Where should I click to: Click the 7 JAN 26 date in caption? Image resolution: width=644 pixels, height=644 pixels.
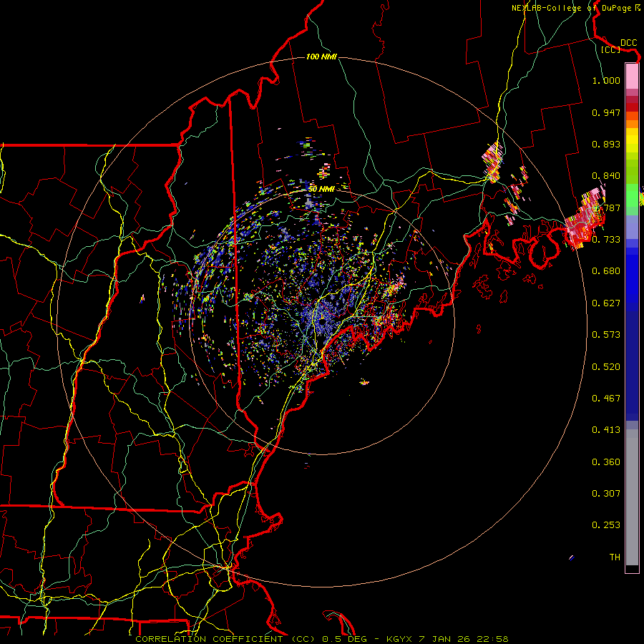point(444,639)
